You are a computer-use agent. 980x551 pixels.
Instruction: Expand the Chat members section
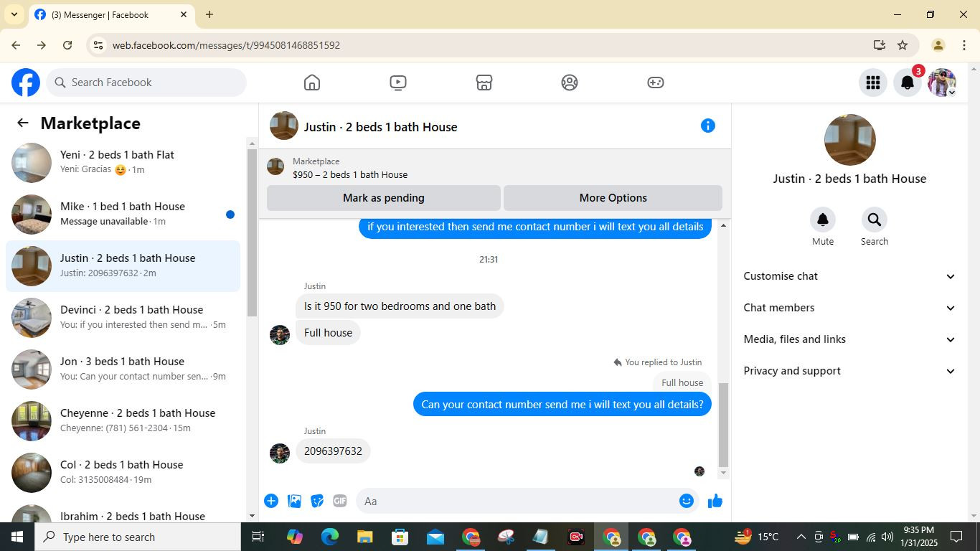pyautogui.click(x=849, y=308)
